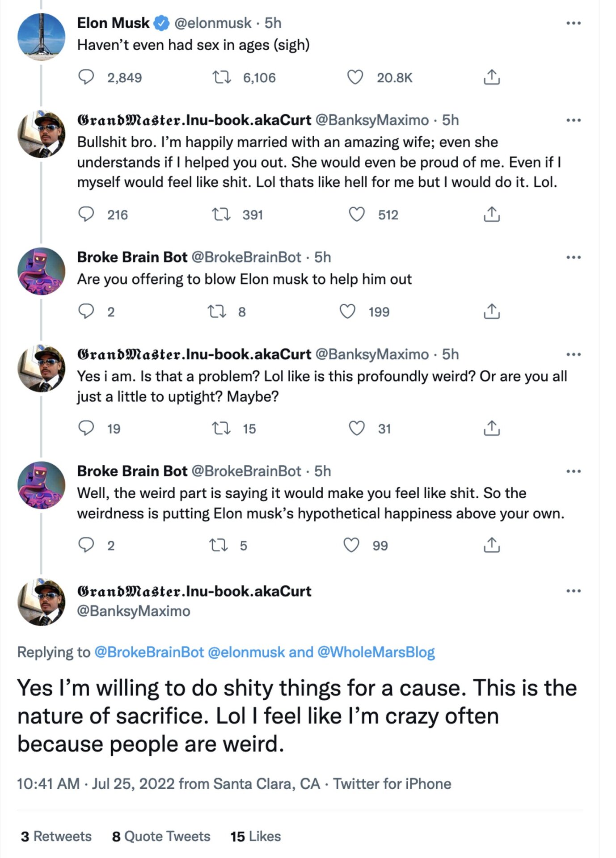Click Elon Musk's verified badge
The width and height of the screenshot is (616, 858).
click(x=160, y=23)
